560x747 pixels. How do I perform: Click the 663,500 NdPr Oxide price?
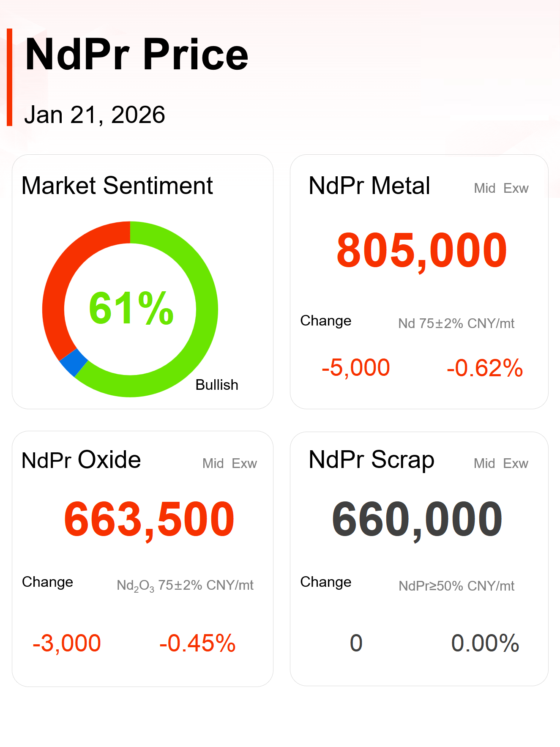point(149,520)
